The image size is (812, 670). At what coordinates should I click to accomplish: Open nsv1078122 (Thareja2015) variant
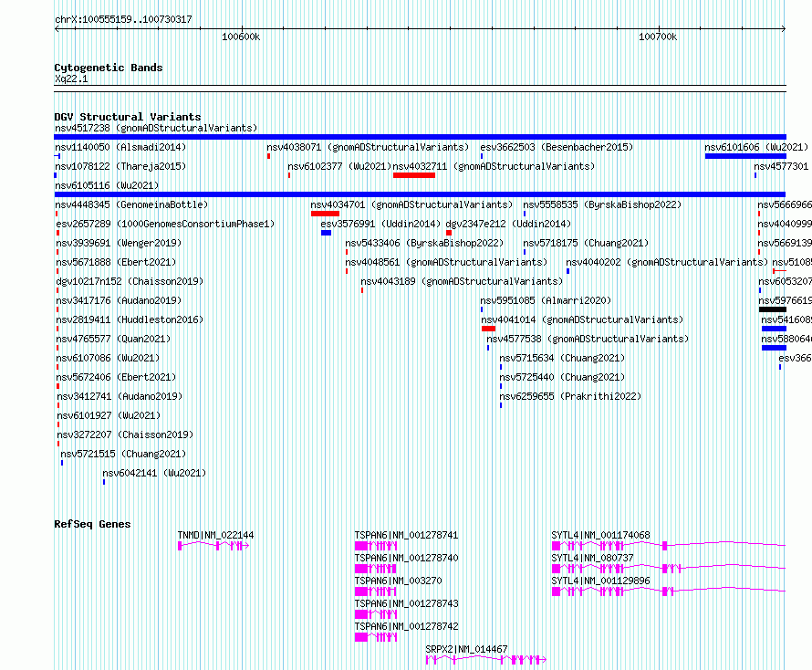click(120, 166)
